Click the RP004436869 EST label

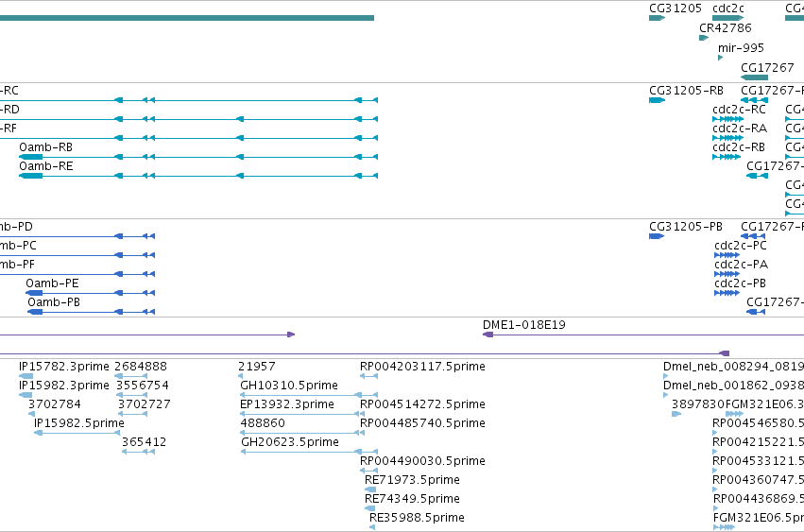tap(759, 499)
